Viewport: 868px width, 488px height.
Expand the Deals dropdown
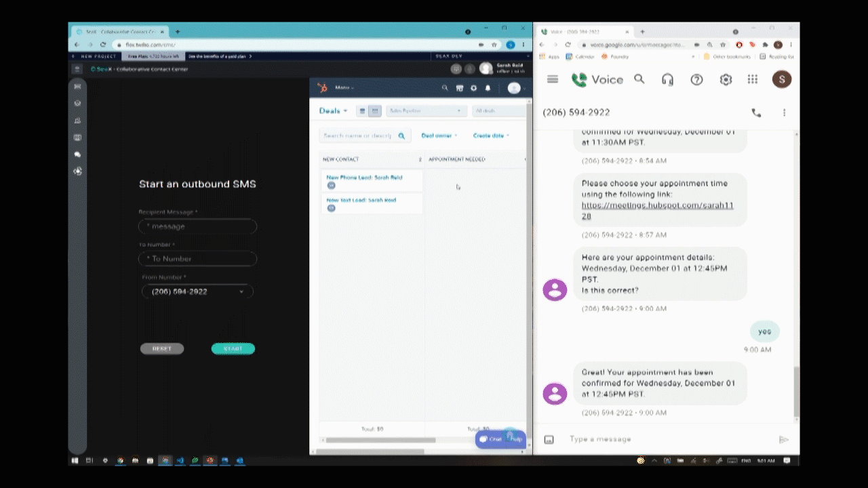click(332, 110)
